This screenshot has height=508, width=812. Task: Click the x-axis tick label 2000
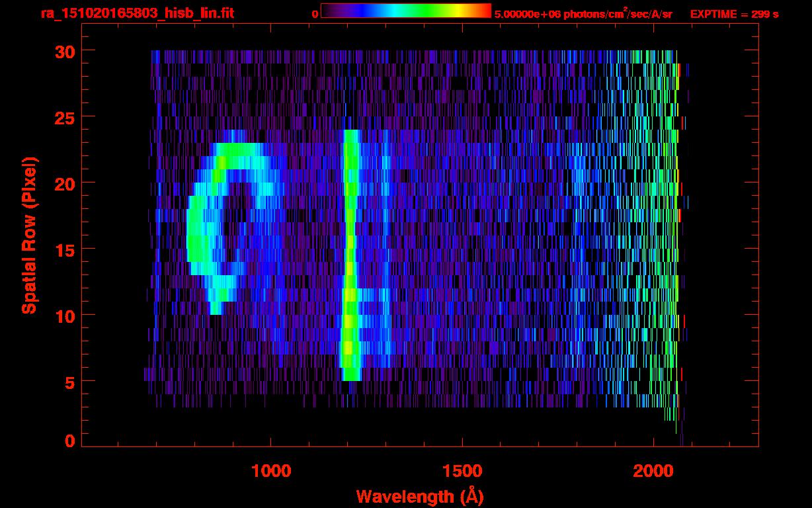(x=653, y=471)
